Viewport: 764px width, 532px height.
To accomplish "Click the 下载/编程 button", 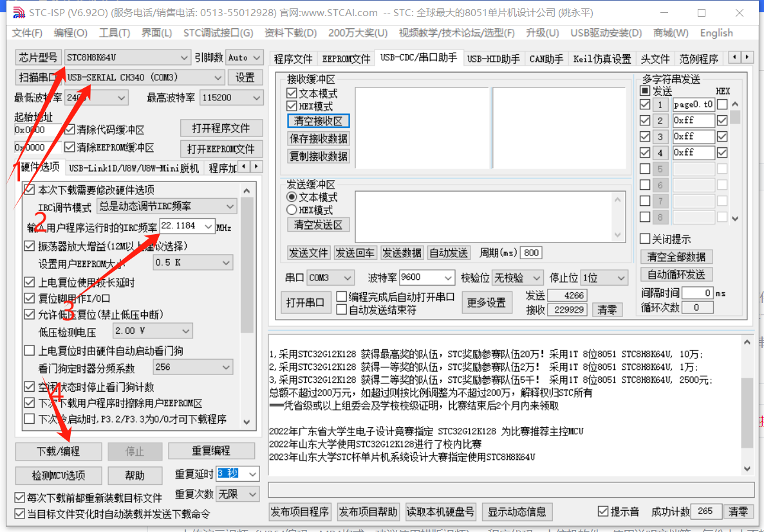I will point(59,452).
